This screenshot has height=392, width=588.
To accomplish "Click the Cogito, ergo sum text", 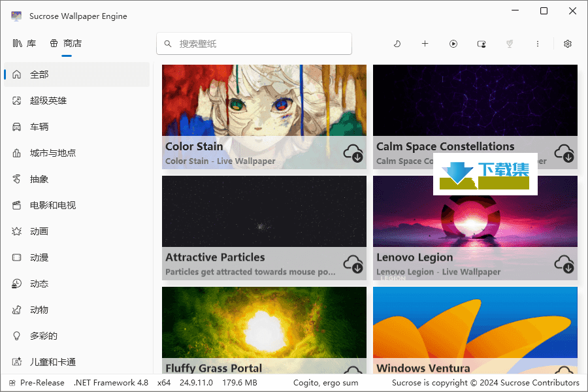I will click(325, 383).
